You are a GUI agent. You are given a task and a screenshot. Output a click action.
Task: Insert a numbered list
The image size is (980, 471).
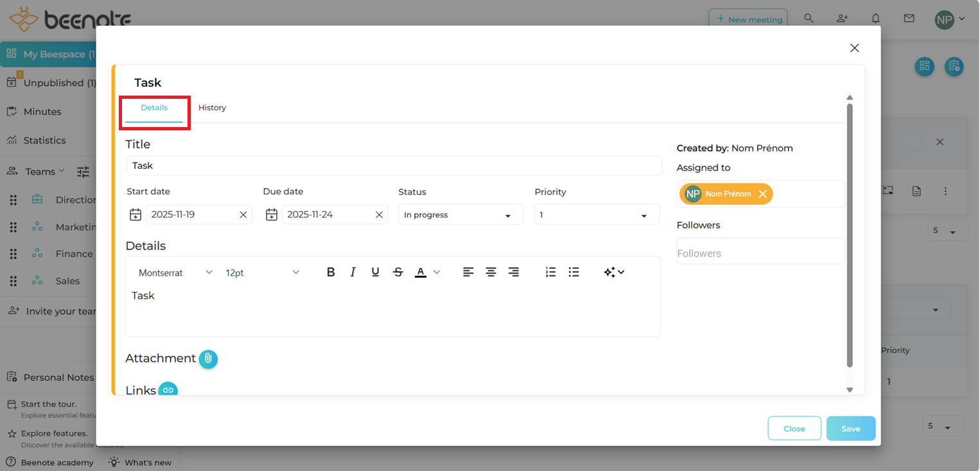tap(550, 272)
